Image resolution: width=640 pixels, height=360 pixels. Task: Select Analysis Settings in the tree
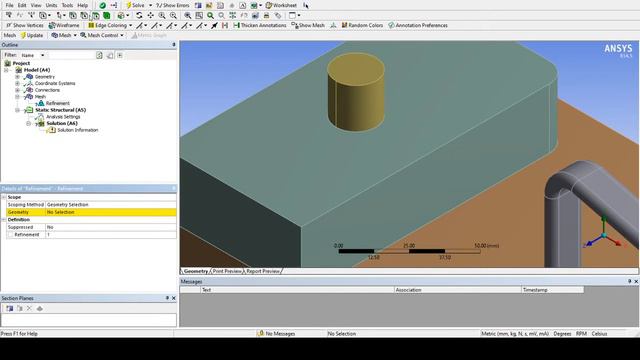(x=63, y=117)
